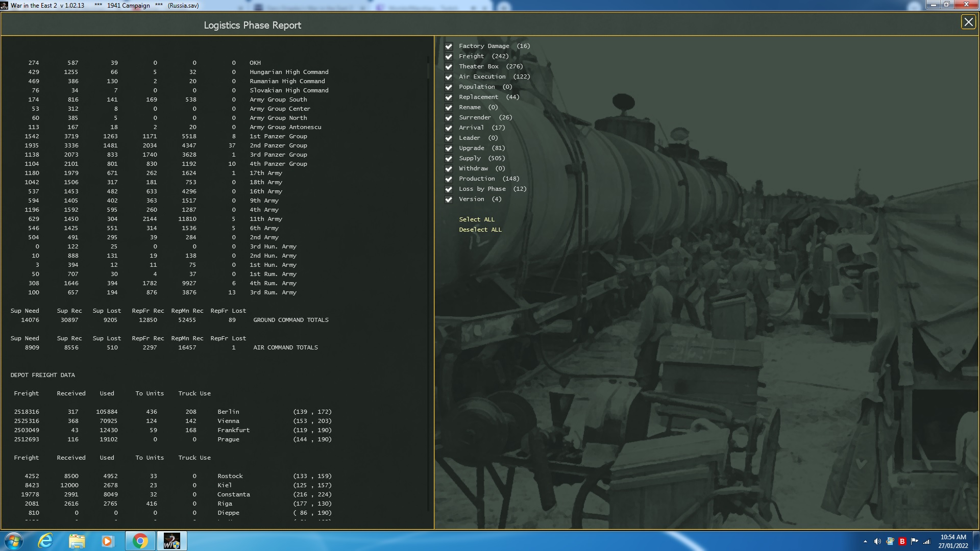Click the taskbar clock and date

pyautogui.click(x=953, y=541)
